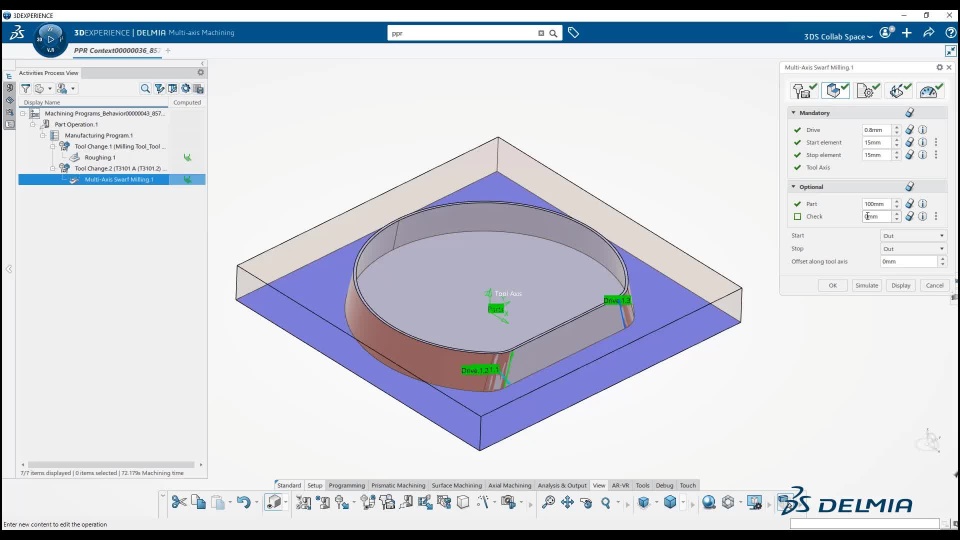The height and width of the screenshot is (540, 960).
Task: Click the horizontal scrollbar in Activities Process View
Action: (111, 465)
